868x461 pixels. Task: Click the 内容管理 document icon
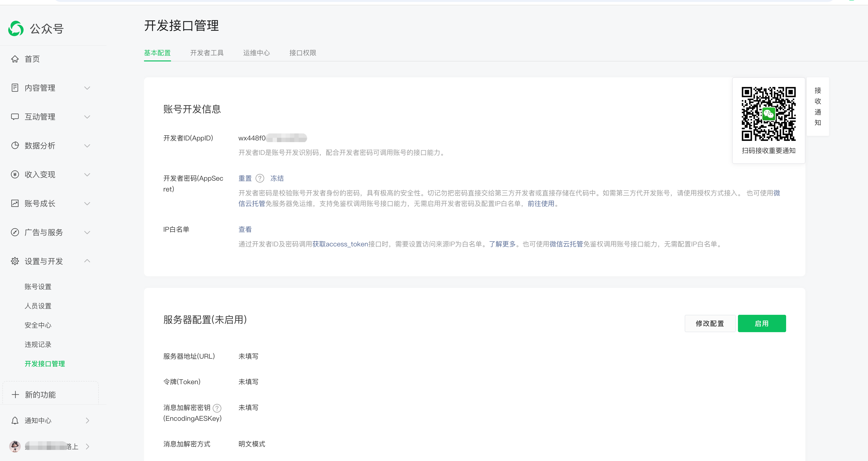coord(15,88)
